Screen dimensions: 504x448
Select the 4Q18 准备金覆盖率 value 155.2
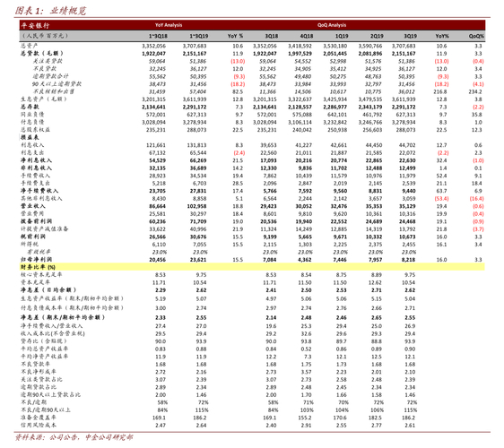[305, 418]
